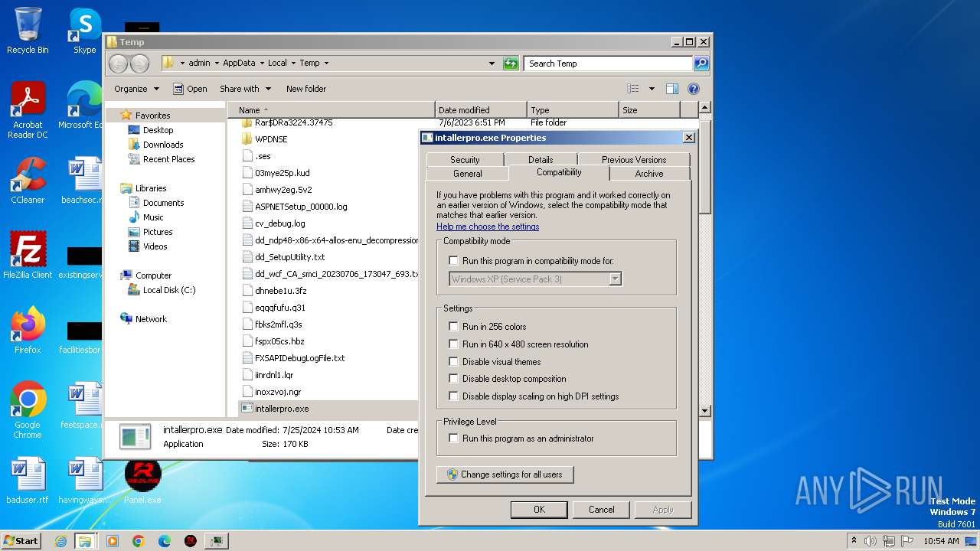This screenshot has width=980, height=551.
Task: Click into the Search Temp field
Action: click(x=608, y=64)
